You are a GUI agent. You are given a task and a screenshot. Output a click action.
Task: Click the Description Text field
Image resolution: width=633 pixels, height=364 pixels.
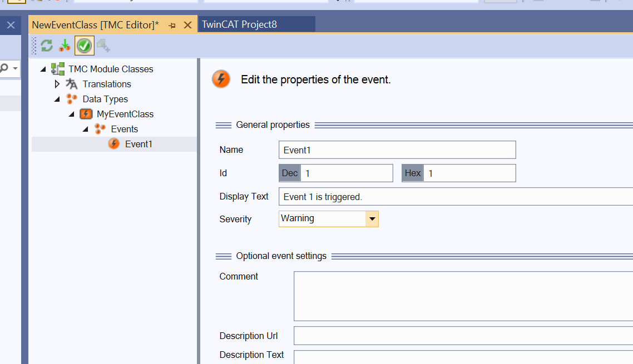463,357
